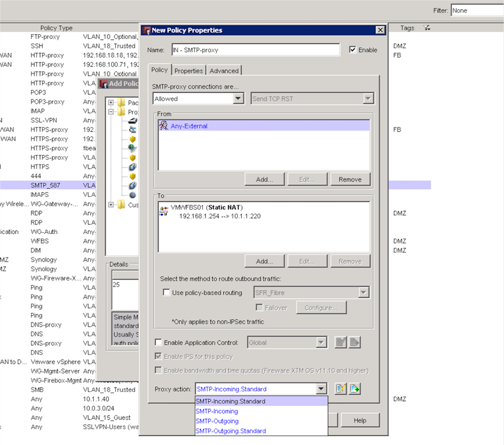Screen dimensions: 504x445
Task: Click the Static NAT icon in To list
Action: [x=163, y=212]
